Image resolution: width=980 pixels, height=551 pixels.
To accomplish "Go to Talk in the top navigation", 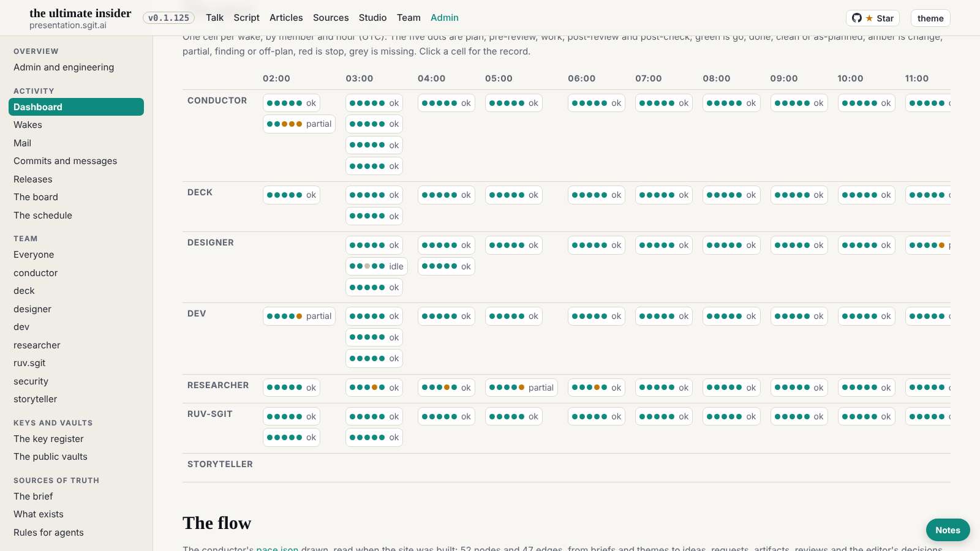I will click(x=214, y=18).
